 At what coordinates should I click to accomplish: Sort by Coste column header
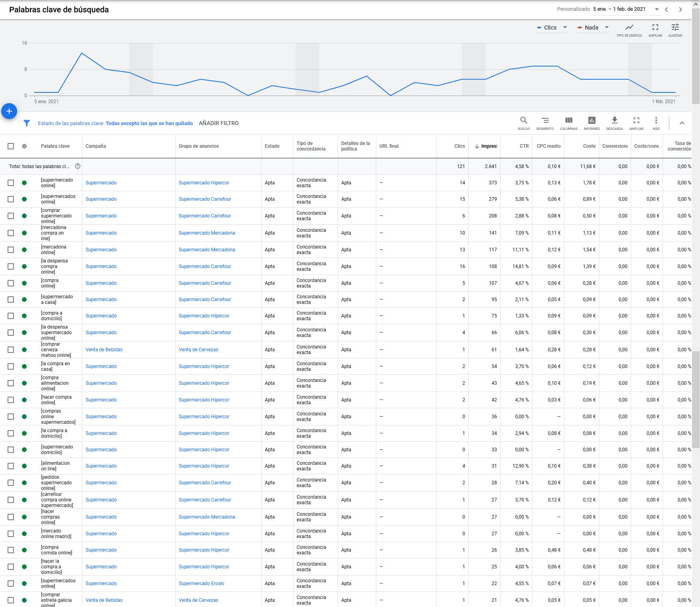click(589, 146)
